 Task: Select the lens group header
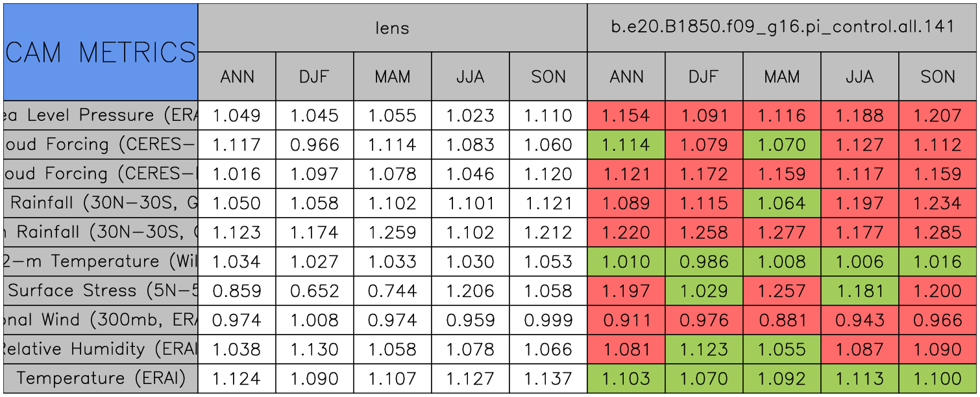point(392,27)
